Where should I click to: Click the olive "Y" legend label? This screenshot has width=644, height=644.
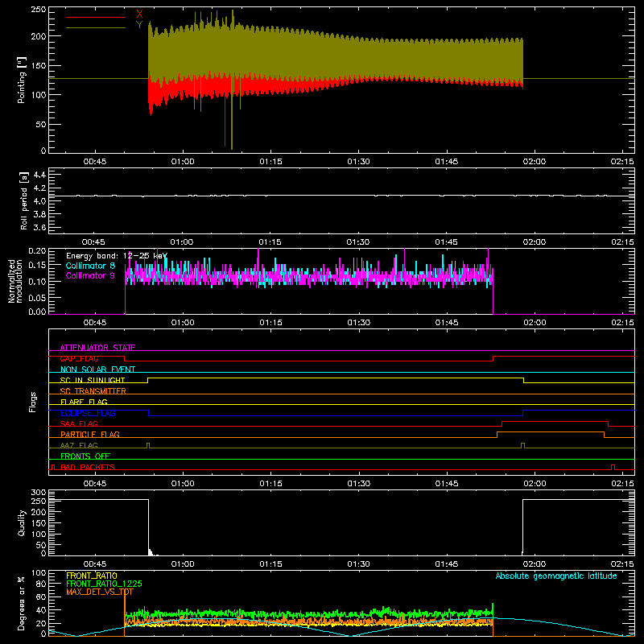click(139, 25)
